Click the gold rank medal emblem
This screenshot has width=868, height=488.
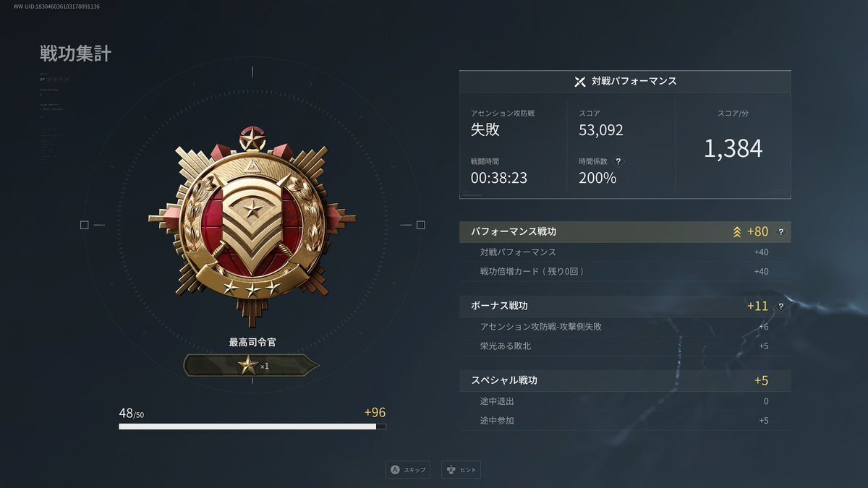[252, 226]
